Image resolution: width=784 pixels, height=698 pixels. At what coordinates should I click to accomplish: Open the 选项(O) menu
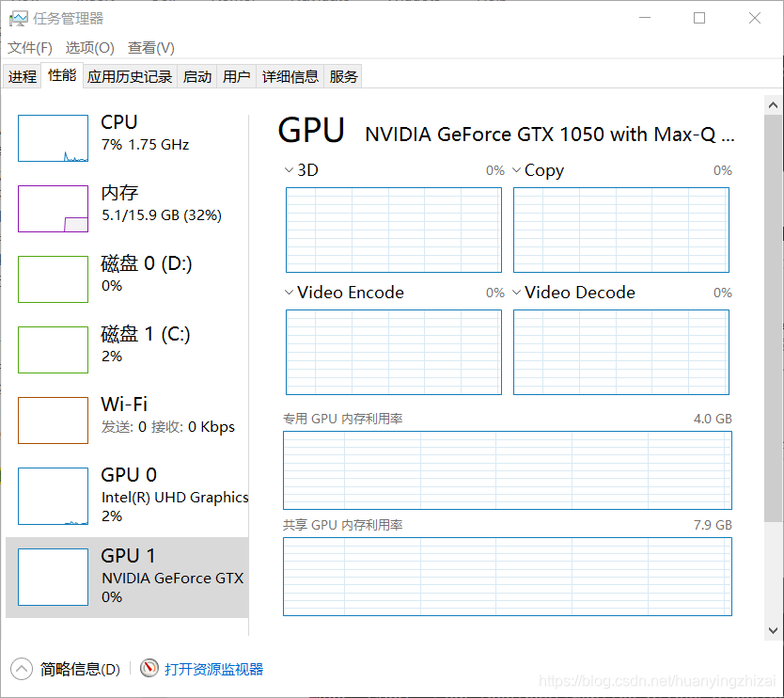coord(90,48)
